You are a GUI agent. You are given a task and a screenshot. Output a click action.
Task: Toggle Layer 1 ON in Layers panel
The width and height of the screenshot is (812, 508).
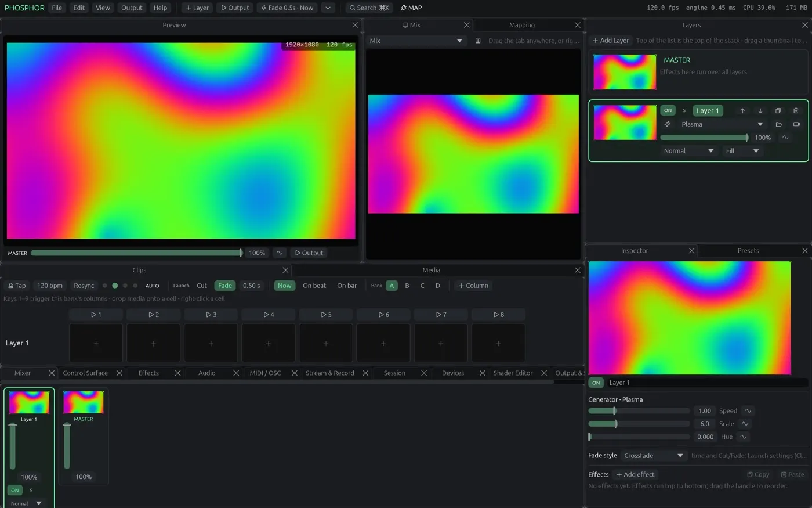click(668, 110)
